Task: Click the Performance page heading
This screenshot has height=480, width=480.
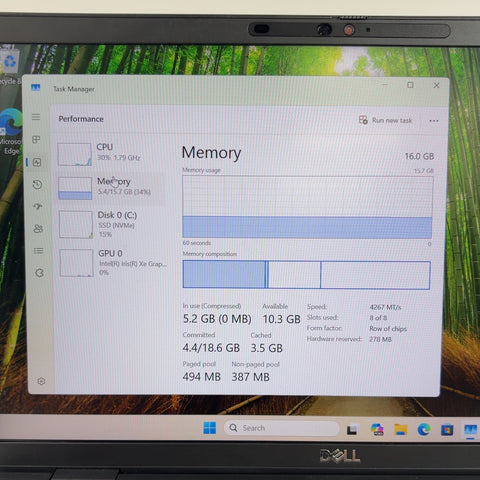Action: click(x=81, y=119)
